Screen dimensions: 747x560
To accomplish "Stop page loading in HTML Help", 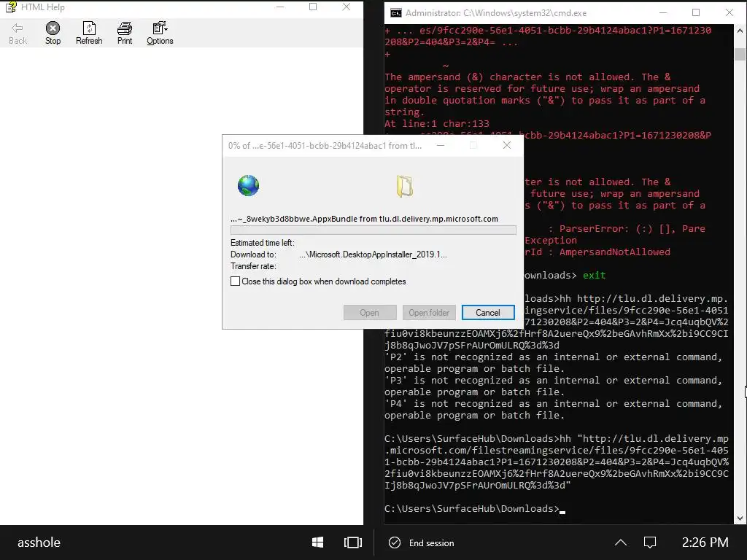I will [x=53, y=34].
